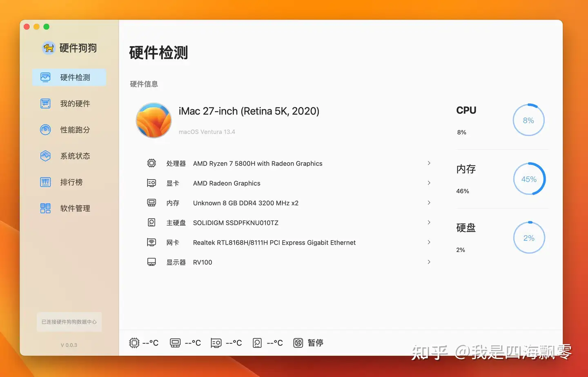Switch to 我的硬件 tab label
588x377 pixels.
[x=75, y=103]
